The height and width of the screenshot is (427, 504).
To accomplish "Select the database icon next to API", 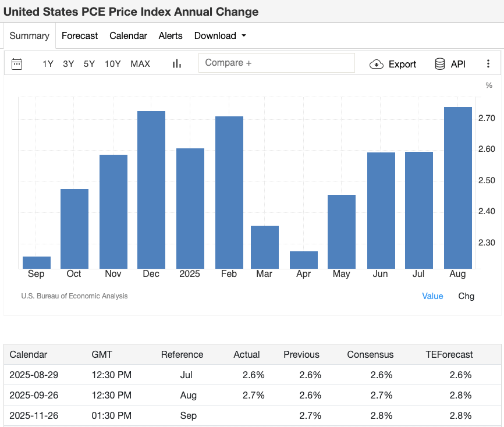I will pyautogui.click(x=441, y=64).
